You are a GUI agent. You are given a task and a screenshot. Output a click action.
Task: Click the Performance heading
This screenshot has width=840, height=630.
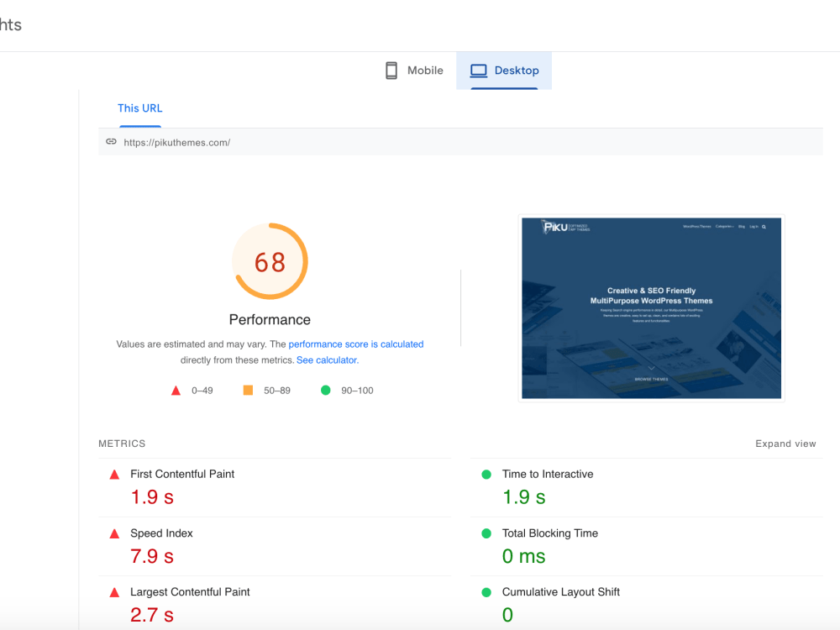(x=270, y=320)
